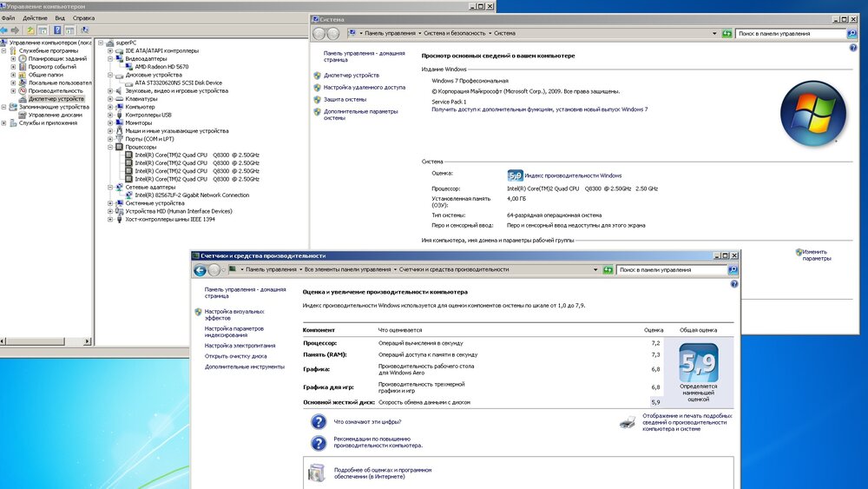868x489 pixels.
Task: Collapse the Процессоры device node
Action: pos(109,147)
